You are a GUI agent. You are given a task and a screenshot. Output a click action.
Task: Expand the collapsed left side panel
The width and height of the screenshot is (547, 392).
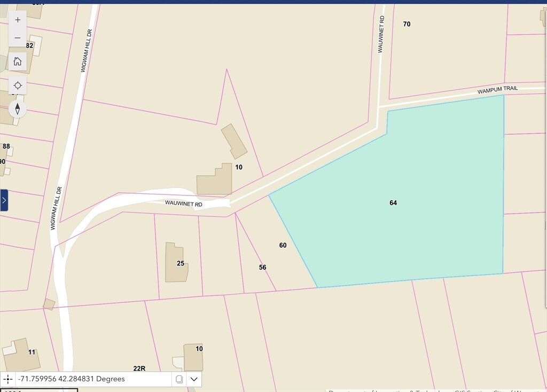[x=4, y=200]
